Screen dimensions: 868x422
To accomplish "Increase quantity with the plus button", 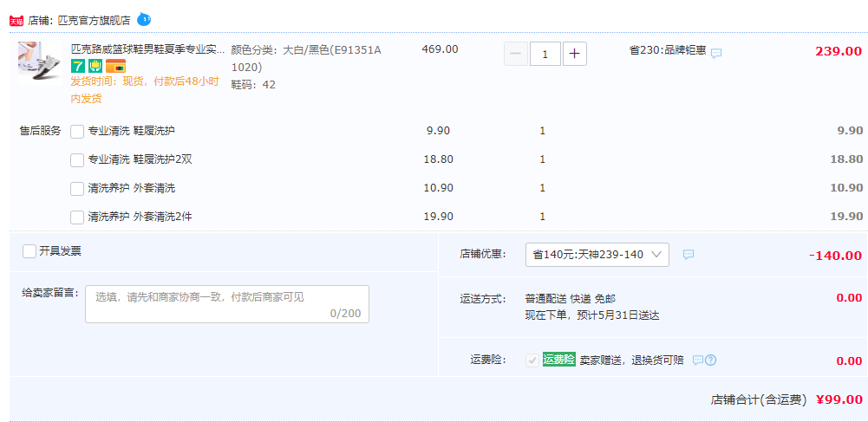I will [x=575, y=54].
